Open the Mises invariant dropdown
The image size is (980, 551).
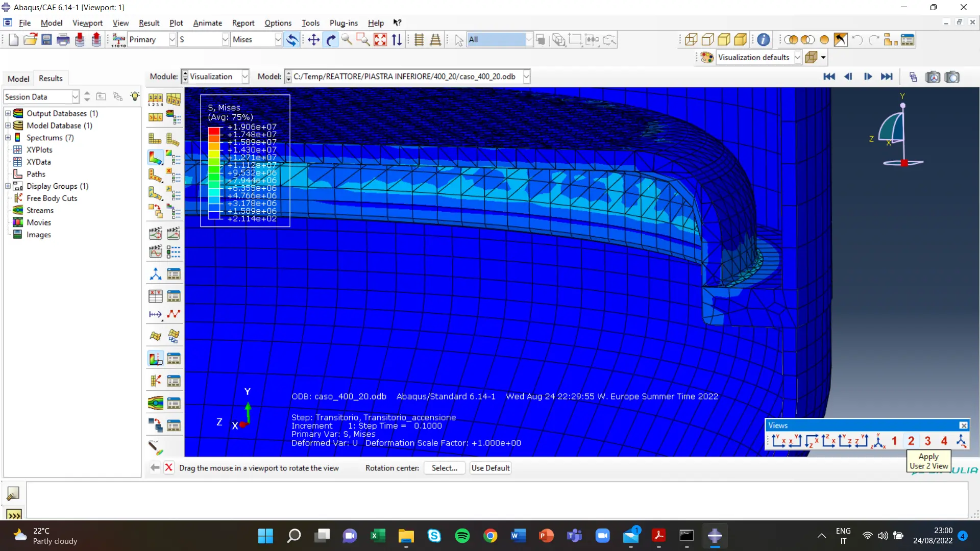pyautogui.click(x=278, y=40)
